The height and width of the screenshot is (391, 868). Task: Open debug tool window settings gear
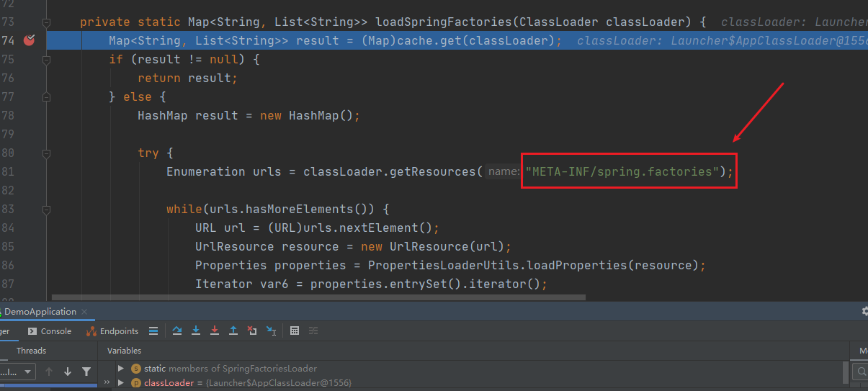pyautogui.click(x=864, y=312)
